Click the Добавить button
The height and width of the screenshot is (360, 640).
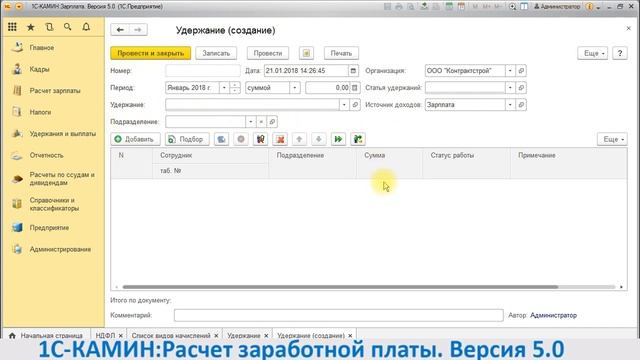(135, 139)
